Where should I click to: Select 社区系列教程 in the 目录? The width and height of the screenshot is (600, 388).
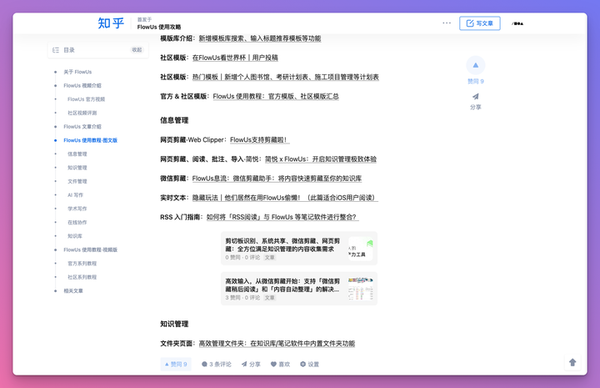tap(82, 277)
